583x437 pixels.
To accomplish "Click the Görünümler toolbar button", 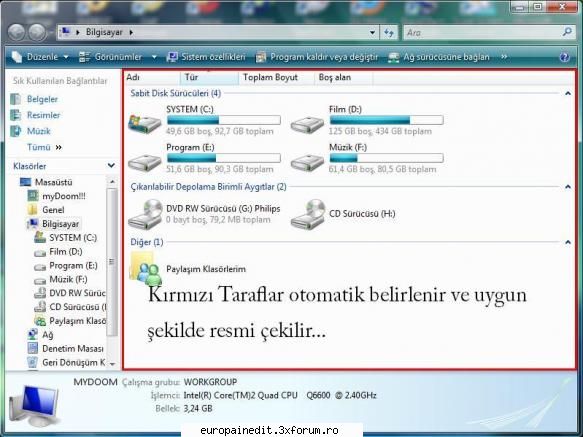I will [110, 57].
